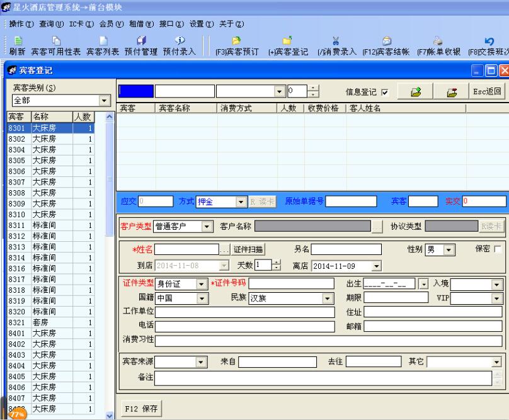Screen dimensions: 509x420
Task: Open 宾客可用性表 from the toolbar
Action: [56, 47]
